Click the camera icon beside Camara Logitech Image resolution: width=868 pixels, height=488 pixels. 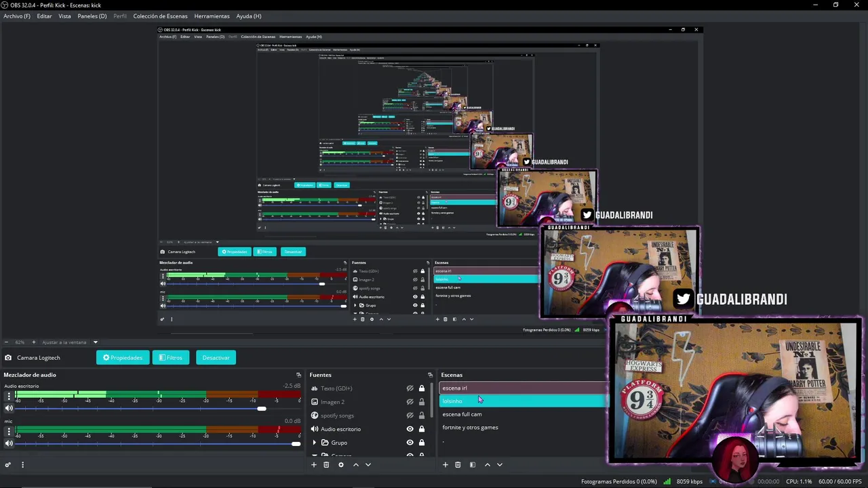point(8,358)
